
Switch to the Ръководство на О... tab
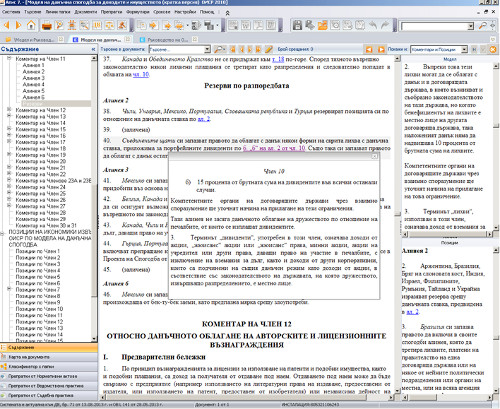coord(168,40)
